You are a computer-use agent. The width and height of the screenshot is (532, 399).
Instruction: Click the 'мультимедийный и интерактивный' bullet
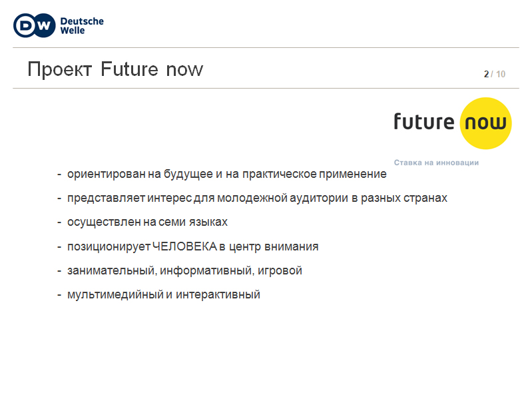click(x=164, y=294)
